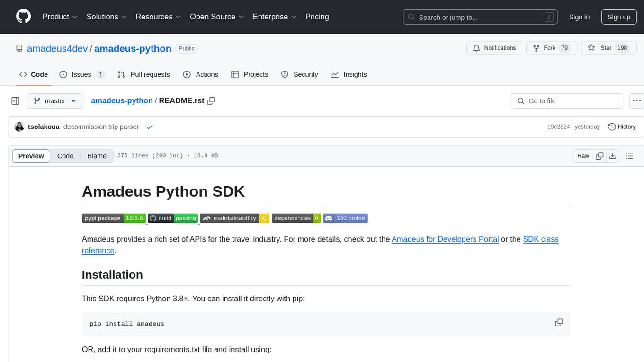
Task: Expand the Product menu
Action: (x=60, y=17)
